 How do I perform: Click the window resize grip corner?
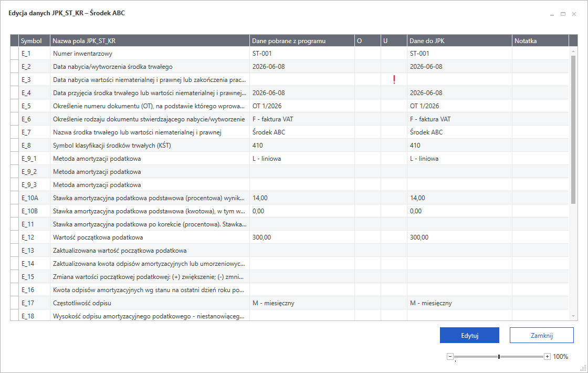coord(583,368)
